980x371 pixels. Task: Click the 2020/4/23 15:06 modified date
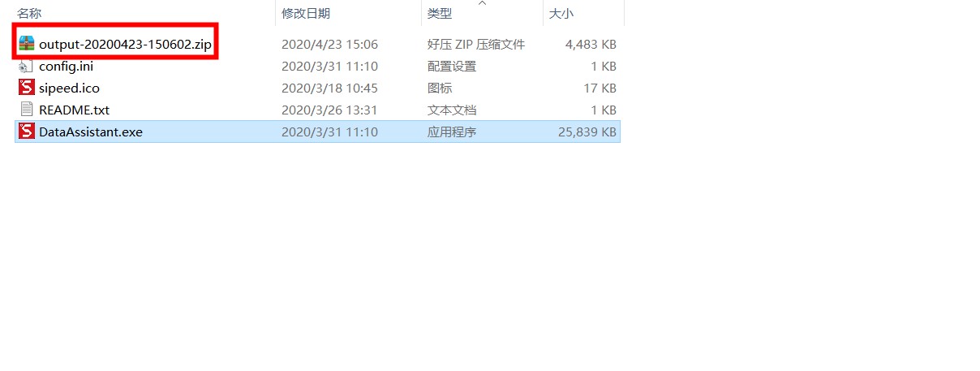click(329, 44)
